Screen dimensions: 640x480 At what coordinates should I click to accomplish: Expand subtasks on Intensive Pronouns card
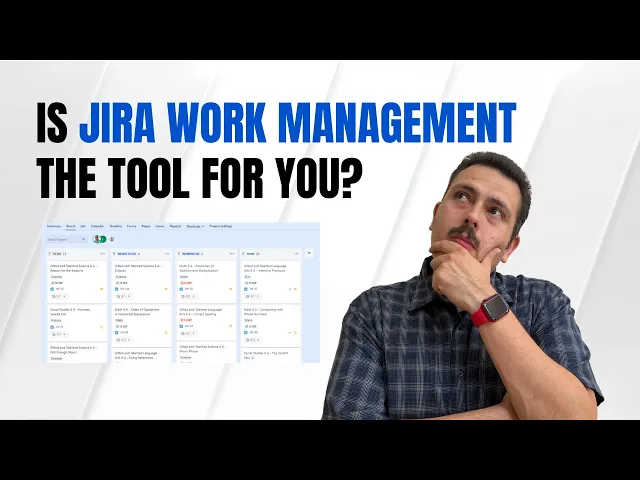click(253, 296)
